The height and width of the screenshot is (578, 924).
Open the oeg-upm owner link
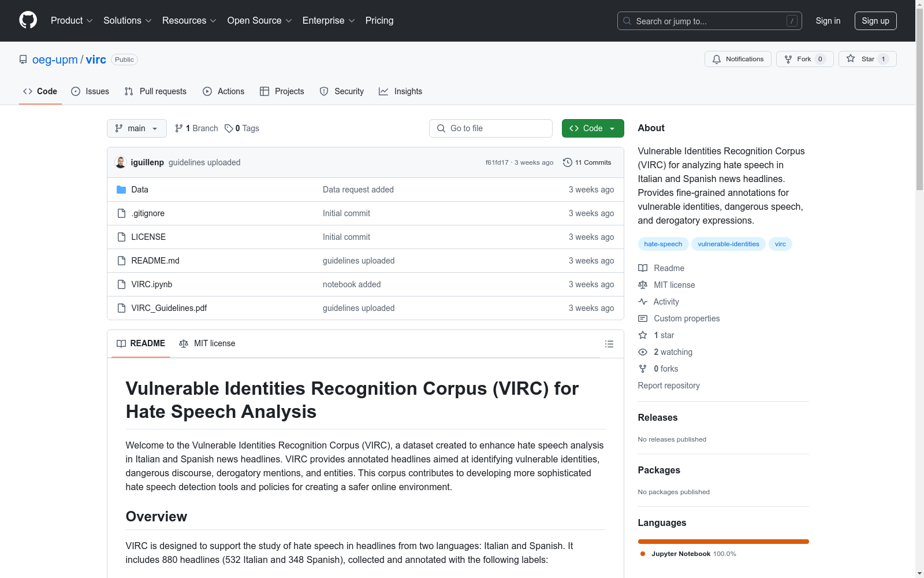pyautogui.click(x=55, y=60)
